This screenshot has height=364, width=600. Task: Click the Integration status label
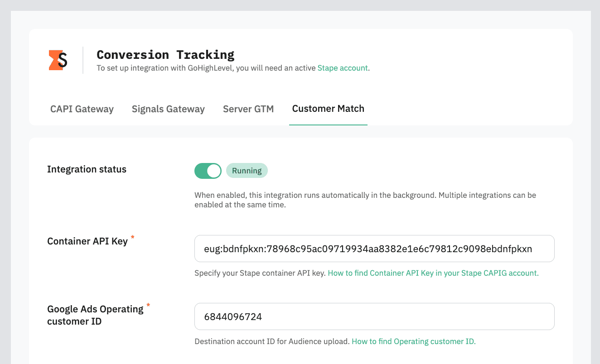[87, 169]
